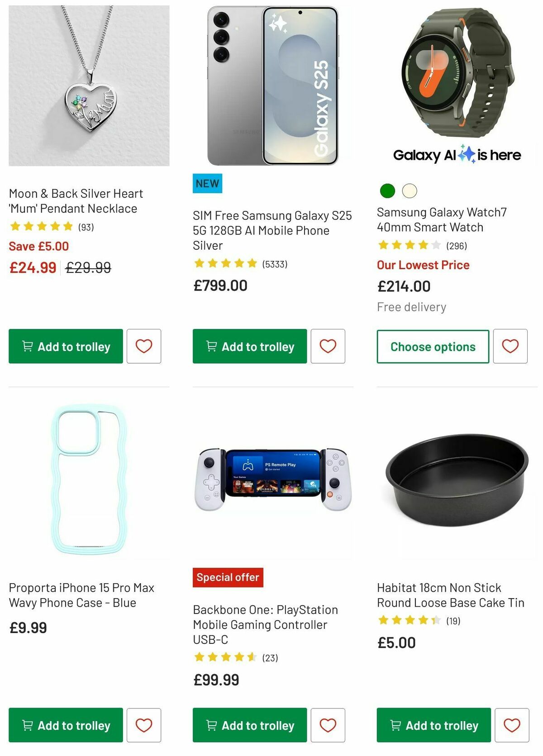
Task: Toggle the wishlist heart for the Backbone controller
Action: (328, 725)
